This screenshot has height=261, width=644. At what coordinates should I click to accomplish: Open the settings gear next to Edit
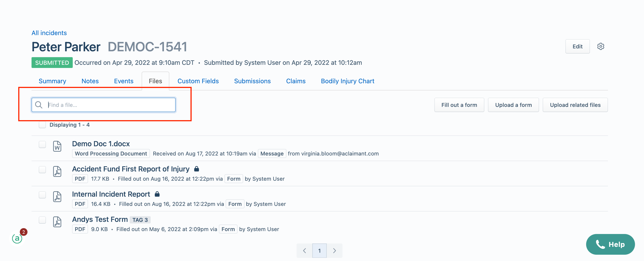pyautogui.click(x=601, y=46)
